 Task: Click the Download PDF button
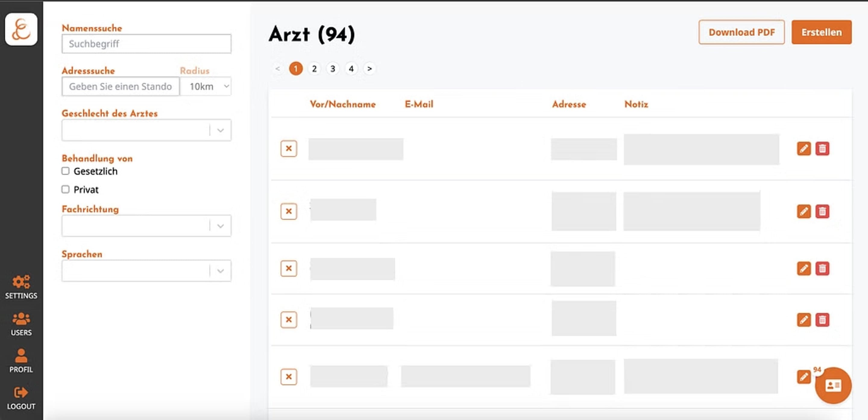click(741, 32)
